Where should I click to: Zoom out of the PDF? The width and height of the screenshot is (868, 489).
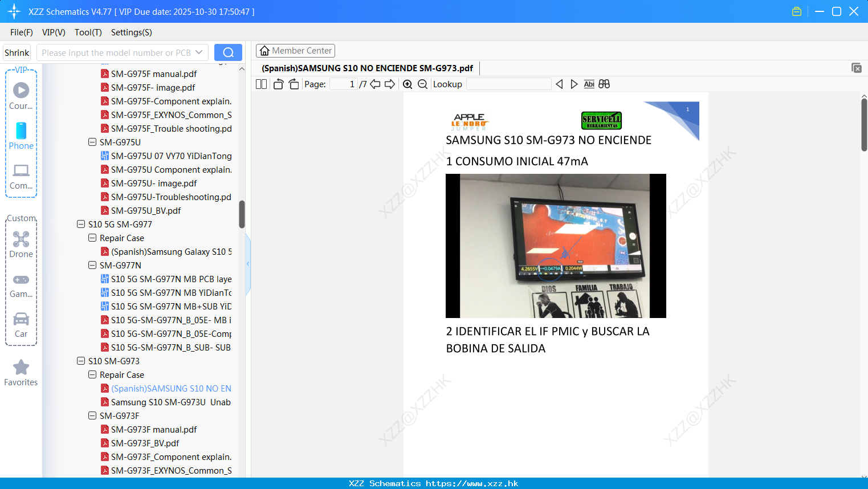[422, 84]
